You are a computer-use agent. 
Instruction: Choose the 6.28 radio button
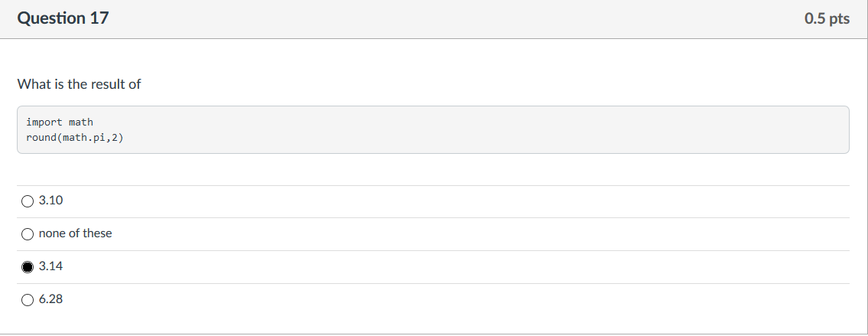(27, 300)
